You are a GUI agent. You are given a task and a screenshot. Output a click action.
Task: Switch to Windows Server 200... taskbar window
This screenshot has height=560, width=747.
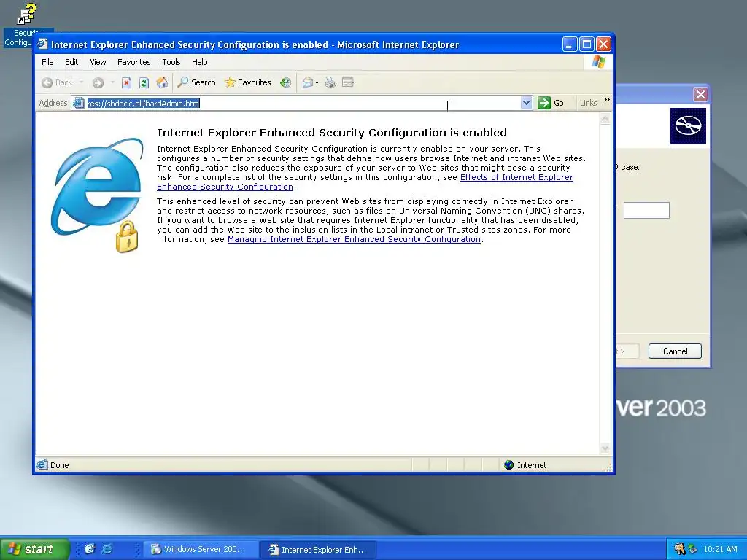click(x=201, y=550)
